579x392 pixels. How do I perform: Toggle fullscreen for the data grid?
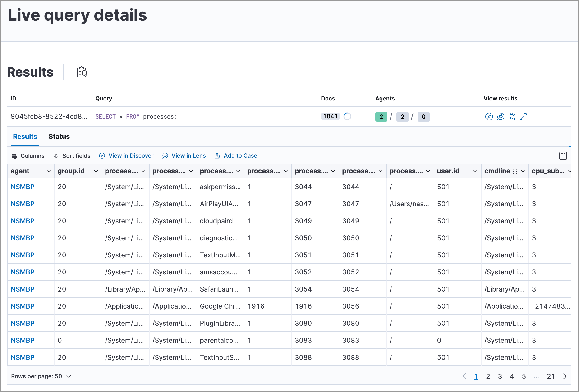coord(563,156)
